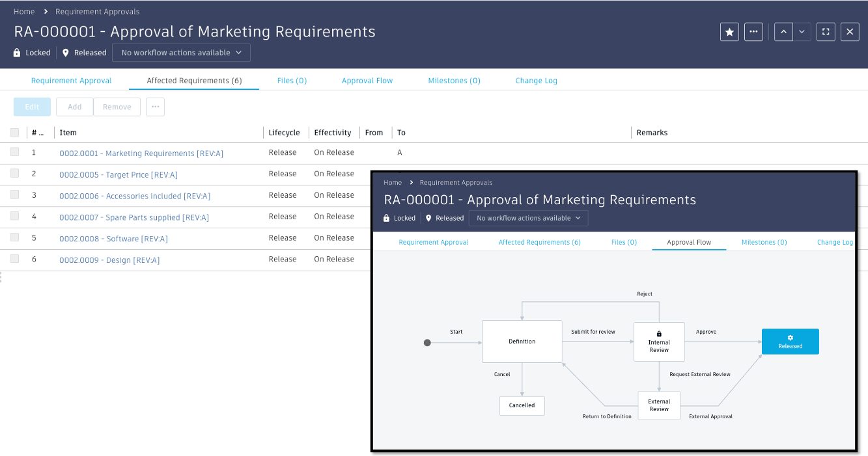Open 0002.0005 - Target Price item link
The height and width of the screenshot is (456, 868).
tap(118, 174)
